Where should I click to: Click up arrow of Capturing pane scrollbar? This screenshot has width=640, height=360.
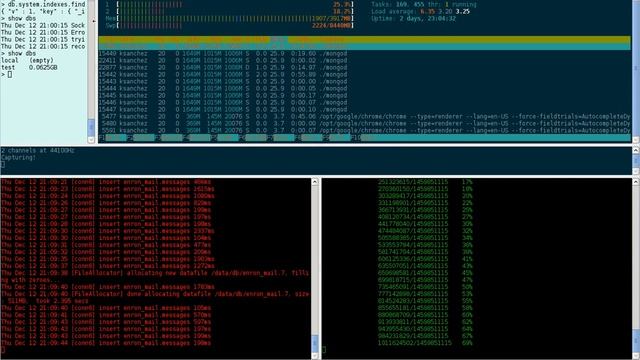click(636, 151)
